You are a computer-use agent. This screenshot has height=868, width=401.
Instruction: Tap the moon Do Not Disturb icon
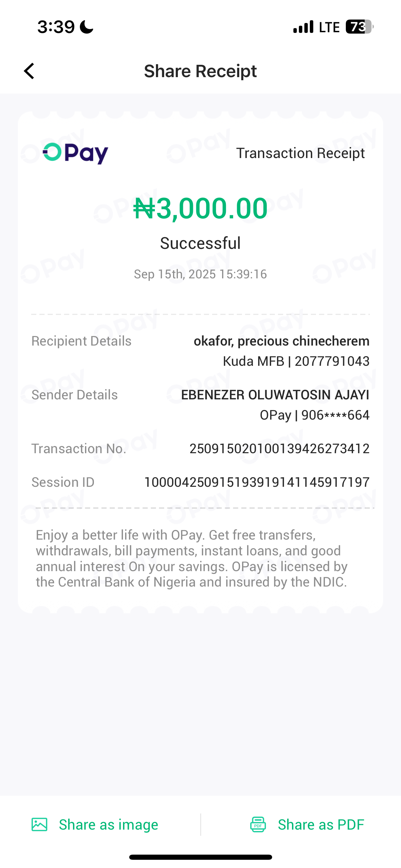tap(87, 27)
